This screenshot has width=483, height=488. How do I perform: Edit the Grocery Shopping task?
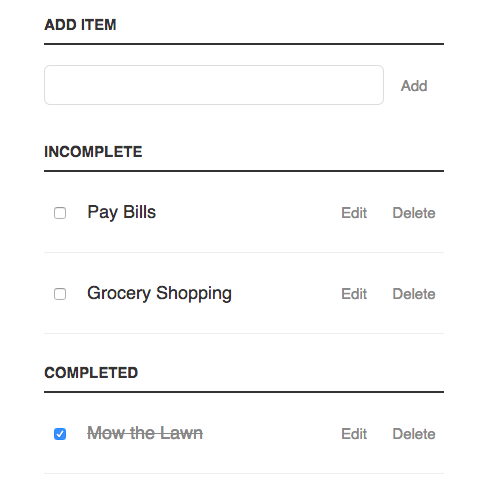(354, 294)
